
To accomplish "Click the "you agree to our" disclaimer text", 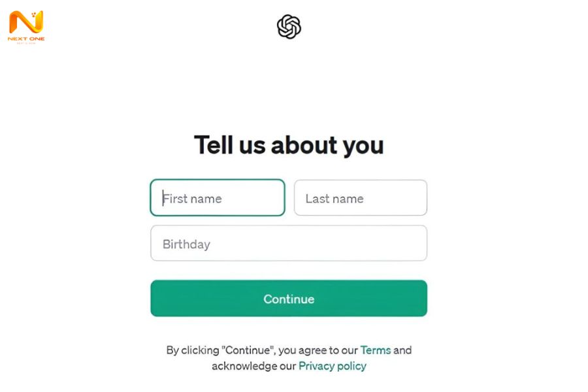I will (319, 350).
